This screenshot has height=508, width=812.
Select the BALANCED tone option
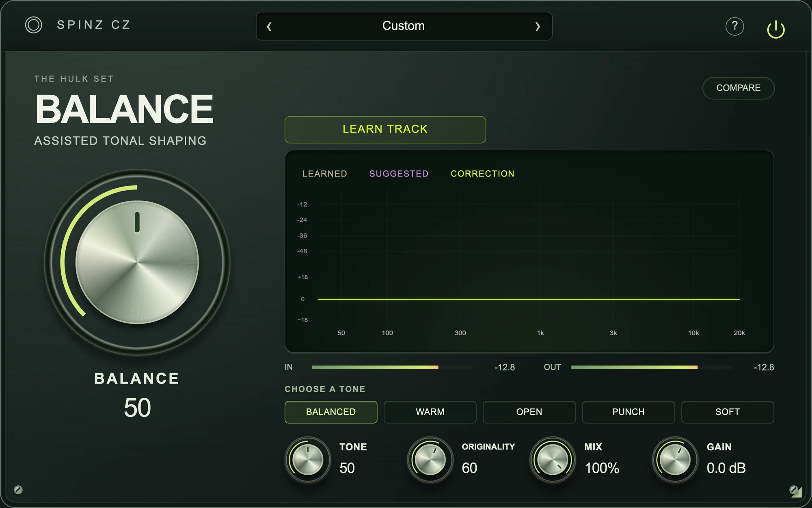[331, 412]
